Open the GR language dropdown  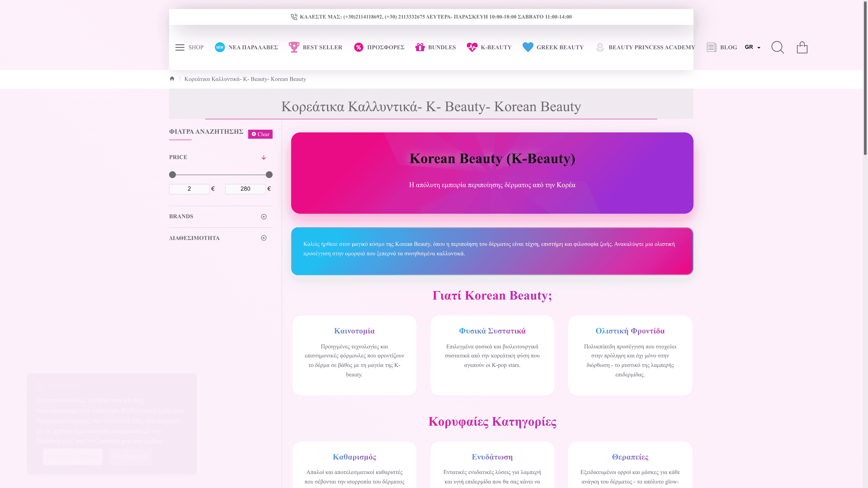click(752, 47)
